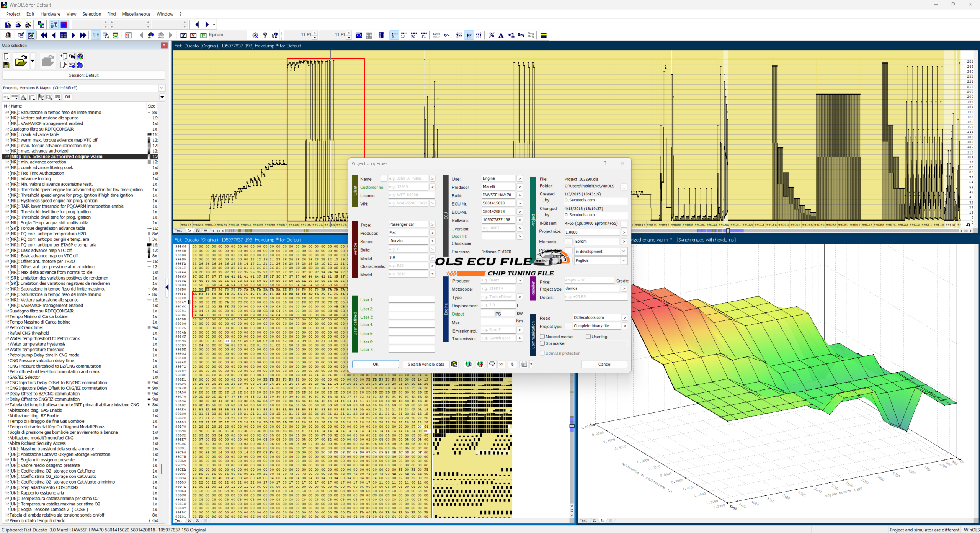Image resolution: width=980 pixels, height=533 pixels.
Task: Click the percent display icon
Action: pyautogui.click(x=492, y=35)
